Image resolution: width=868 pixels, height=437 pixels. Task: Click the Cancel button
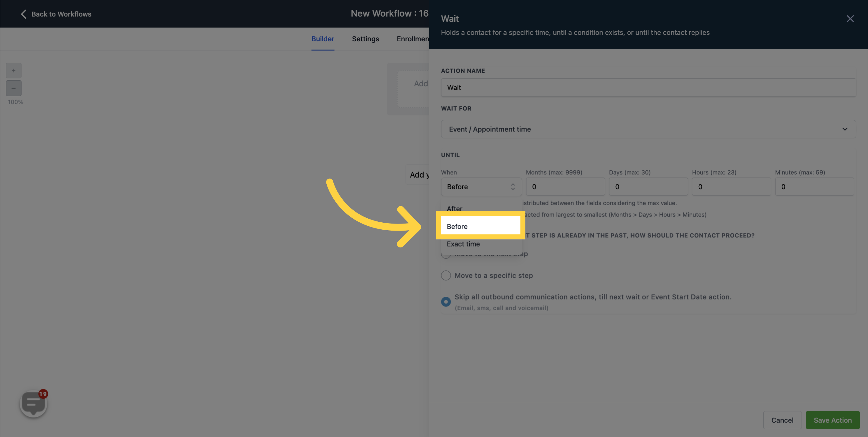point(782,420)
